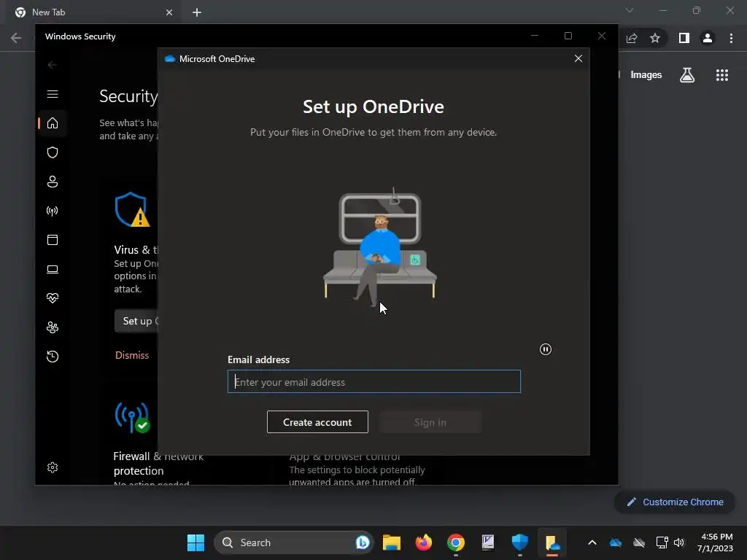
Task: Open clock showing 4:56 PM
Action: [716, 542]
